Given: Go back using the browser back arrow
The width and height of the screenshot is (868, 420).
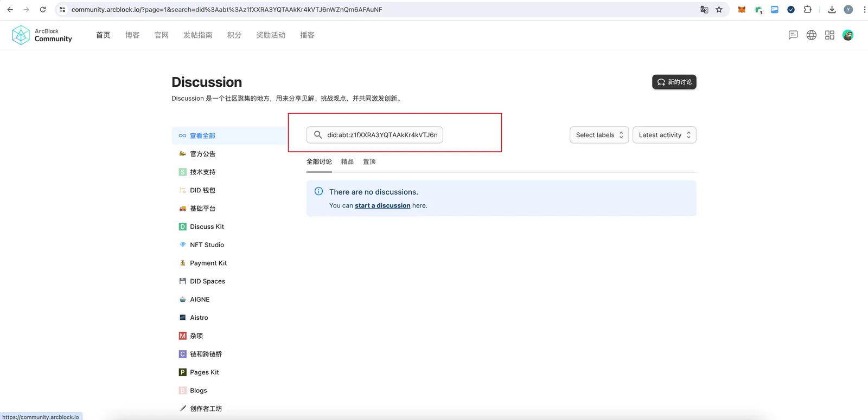Looking at the screenshot, I should tap(10, 10).
